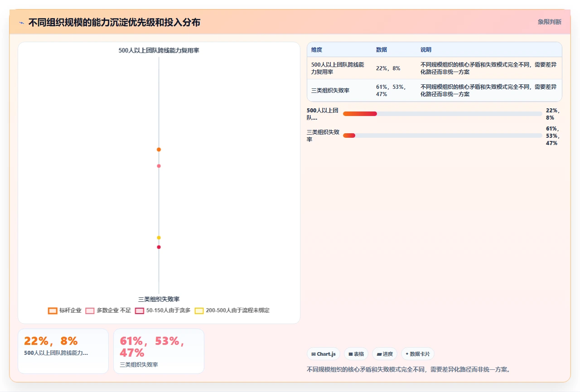Click the pink data point on chart
580x392 pixels.
tap(159, 166)
